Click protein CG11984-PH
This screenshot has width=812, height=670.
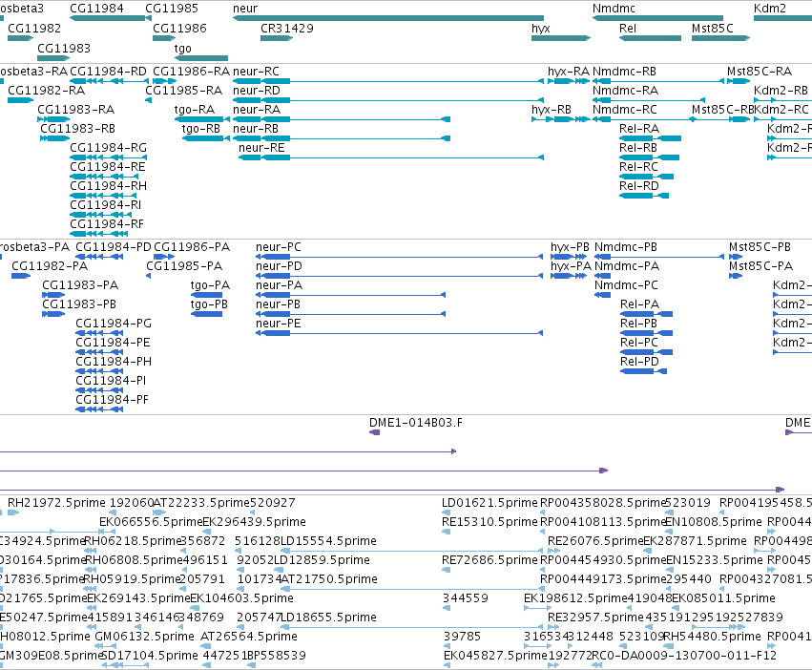[x=99, y=371]
